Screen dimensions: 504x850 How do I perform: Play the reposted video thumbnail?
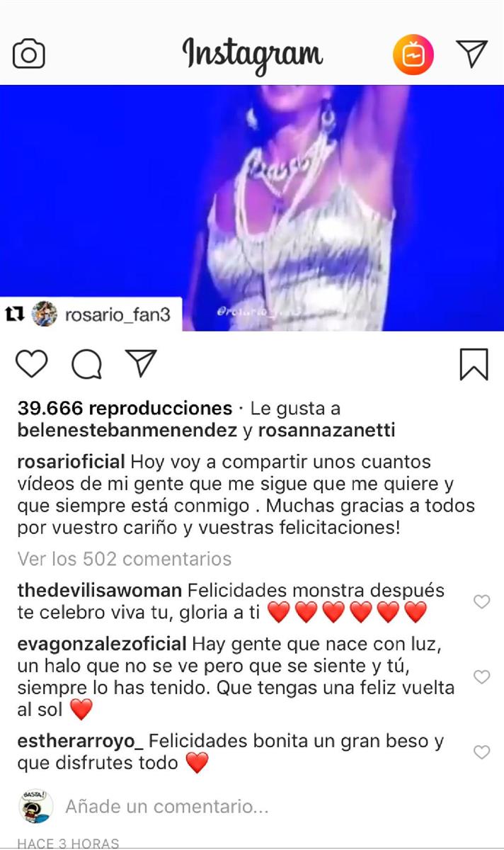pos(252,208)
